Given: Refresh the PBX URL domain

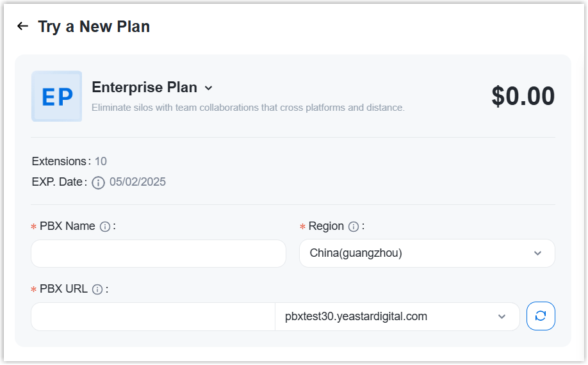Looking at the screenshot, I should click(x=540, y=316).
